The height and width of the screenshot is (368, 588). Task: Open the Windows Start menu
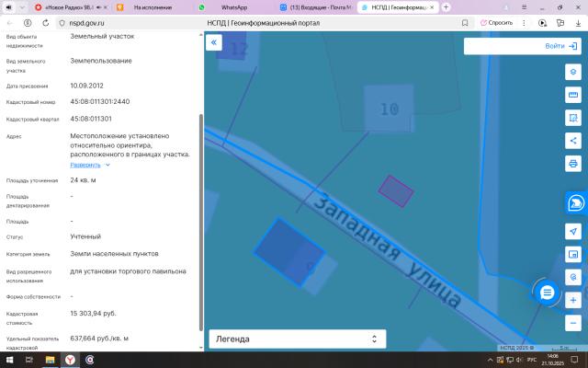[9, 361]
